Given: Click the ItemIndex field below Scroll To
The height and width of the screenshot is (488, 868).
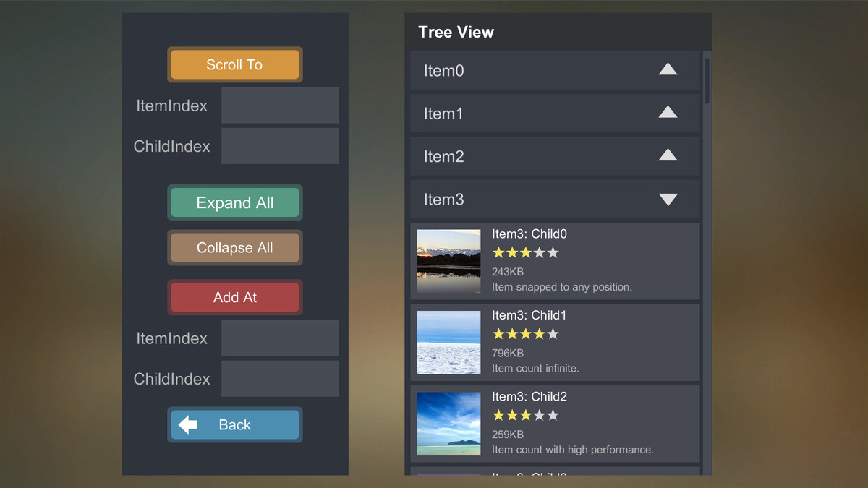Looking at the screenshot, I should pyautogui.click(x=280, y=105).
